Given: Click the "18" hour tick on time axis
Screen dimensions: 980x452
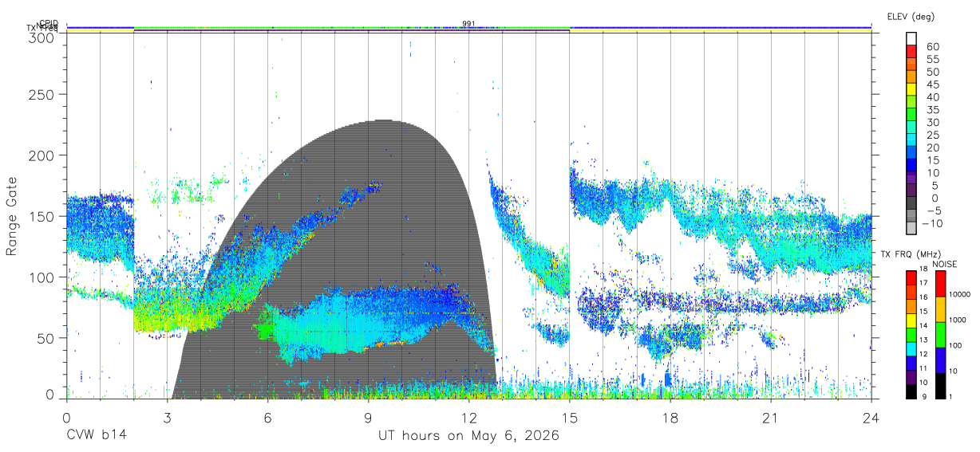Looking at the screenshot, I should coord(670,418).
